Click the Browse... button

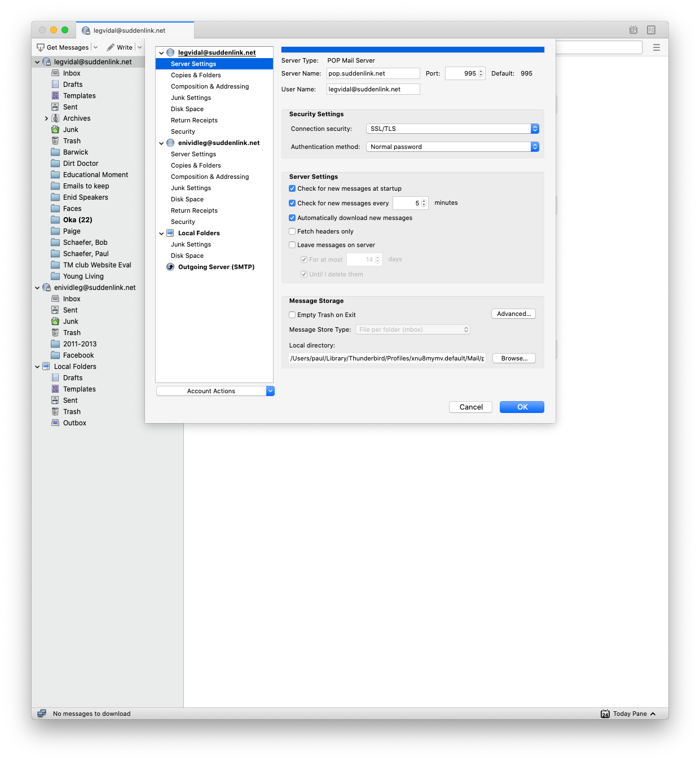(x=514, y=358)
